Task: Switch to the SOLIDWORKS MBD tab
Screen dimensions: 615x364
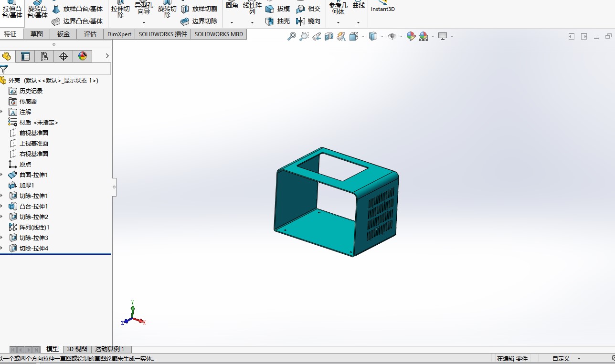Action: click(219, 34)
